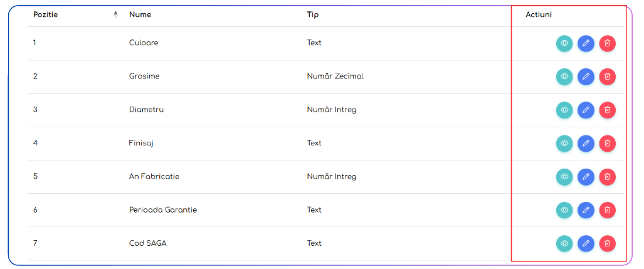This screenshot has width=644, height=269.
Task: Sort table by Pozitie column arrow
Action: click(115, 14)
